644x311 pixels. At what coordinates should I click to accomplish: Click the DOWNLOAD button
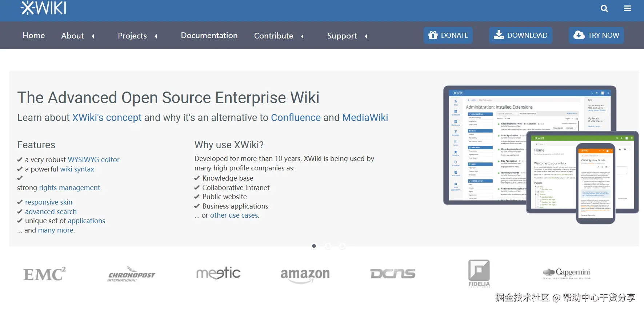click(x=520, y=35)
